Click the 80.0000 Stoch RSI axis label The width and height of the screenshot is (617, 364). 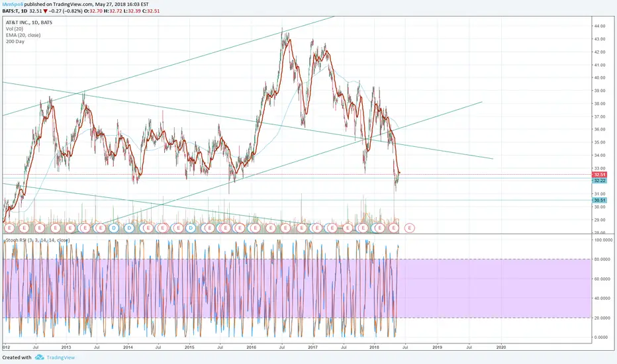click(602, 259)
